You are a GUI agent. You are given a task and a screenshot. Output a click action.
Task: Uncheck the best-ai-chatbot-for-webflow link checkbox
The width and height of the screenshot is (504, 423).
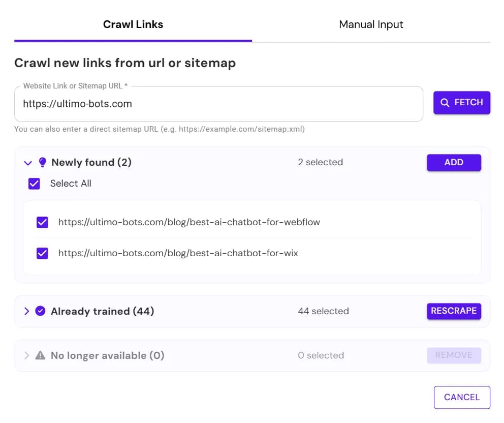tap(43, 222)
